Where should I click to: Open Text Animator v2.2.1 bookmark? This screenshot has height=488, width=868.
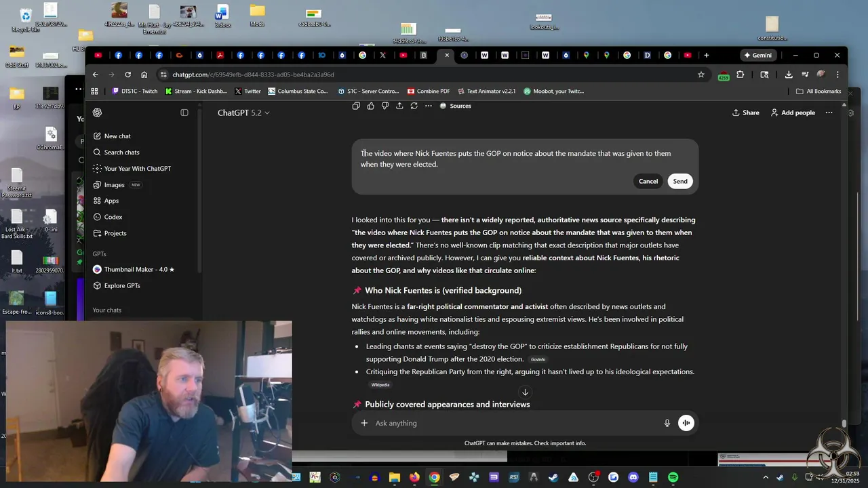pos(486,91)
